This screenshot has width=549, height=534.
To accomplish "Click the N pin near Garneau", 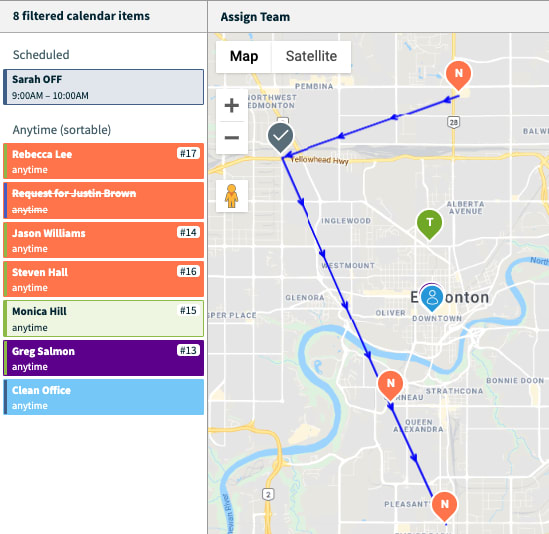I will pyautogui.click(x=390, y=386).
